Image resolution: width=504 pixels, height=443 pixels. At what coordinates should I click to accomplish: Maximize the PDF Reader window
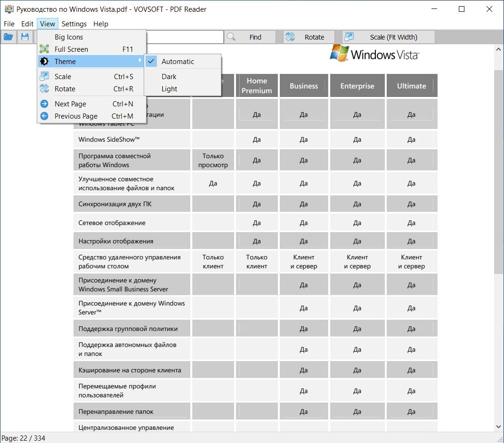[462, 9]
